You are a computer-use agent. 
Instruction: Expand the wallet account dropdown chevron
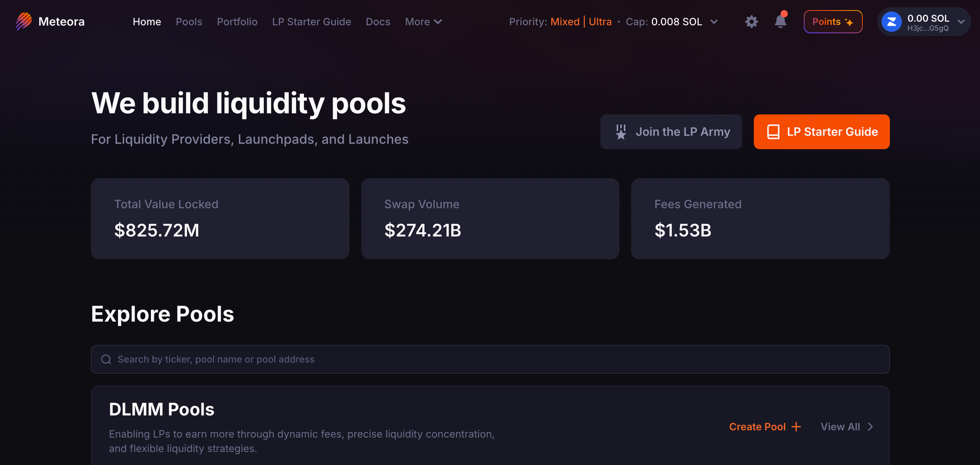point(961,22)
